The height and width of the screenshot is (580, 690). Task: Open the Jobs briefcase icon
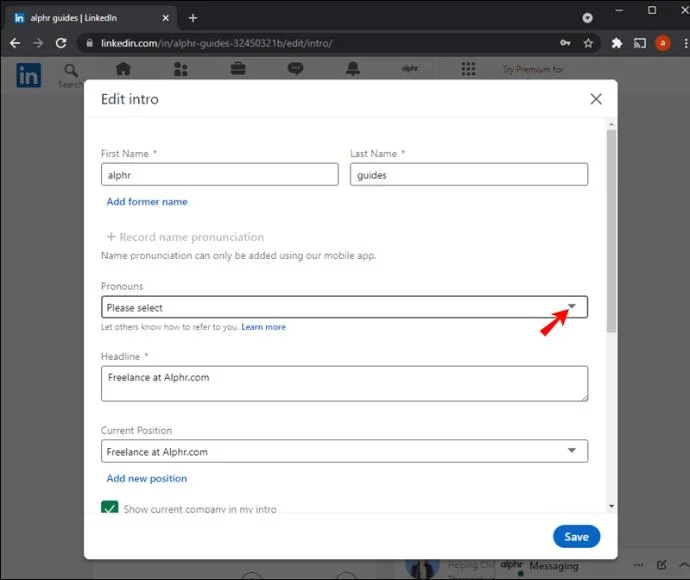238,69
